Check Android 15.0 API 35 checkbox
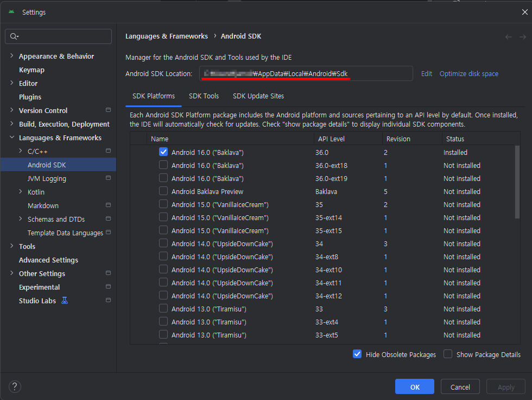 coord(163,204)
